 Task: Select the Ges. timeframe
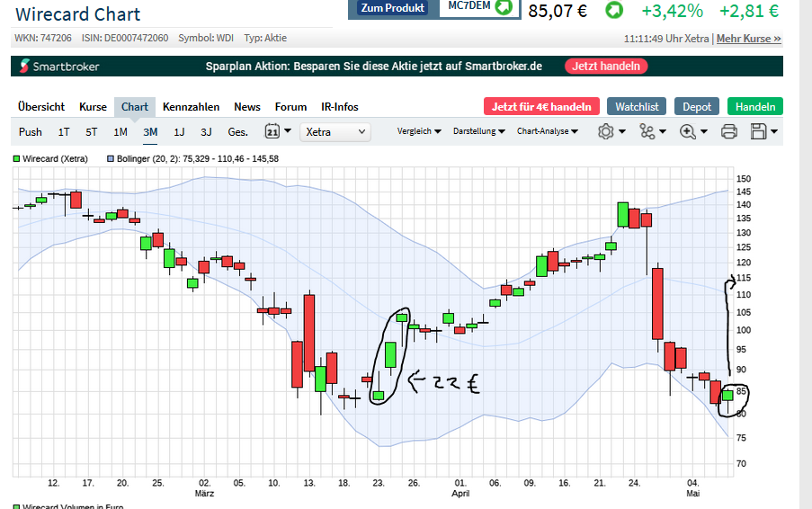coord(237,132)
